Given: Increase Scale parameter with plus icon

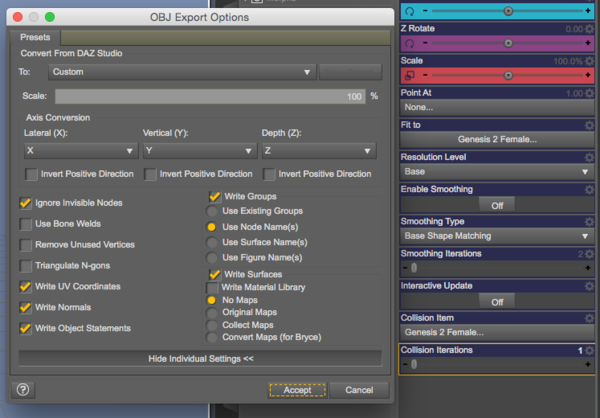Looking at the screenshot, I should 588,75.
